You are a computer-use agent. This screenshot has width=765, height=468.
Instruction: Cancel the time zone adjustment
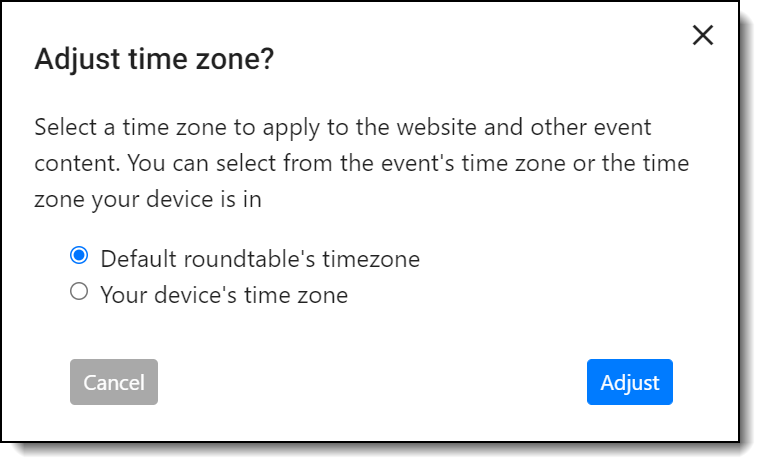114,382
